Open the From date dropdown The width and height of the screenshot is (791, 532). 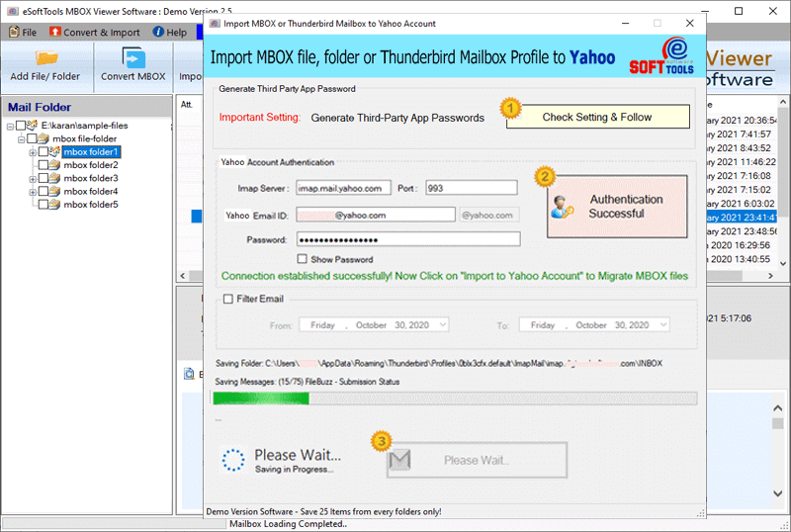[442, 325]
